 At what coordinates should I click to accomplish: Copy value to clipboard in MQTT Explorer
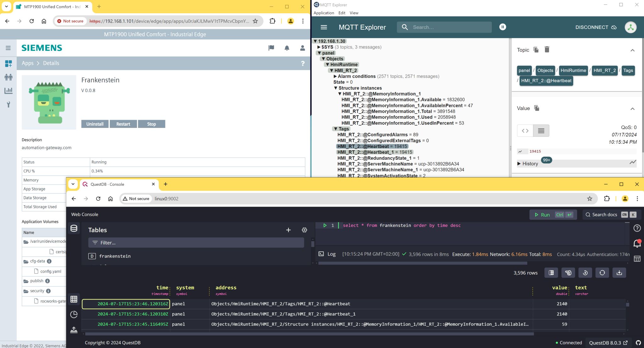(x=537, y=108)
